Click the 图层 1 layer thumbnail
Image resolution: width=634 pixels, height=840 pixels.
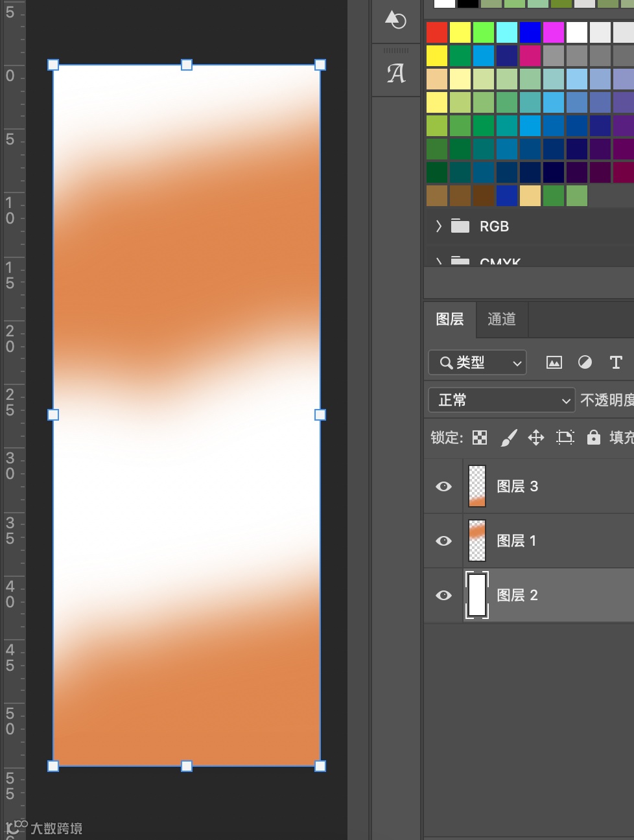[x=477, y=541]
